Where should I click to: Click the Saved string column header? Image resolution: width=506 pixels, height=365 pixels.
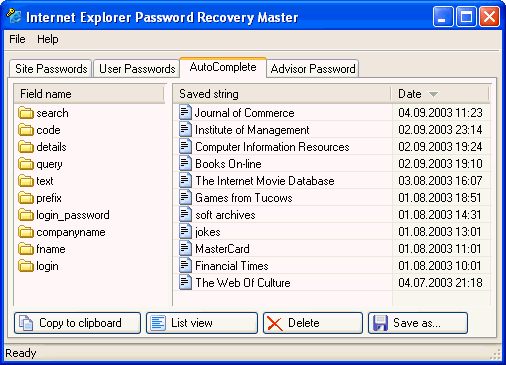click(x=282, y=94)
